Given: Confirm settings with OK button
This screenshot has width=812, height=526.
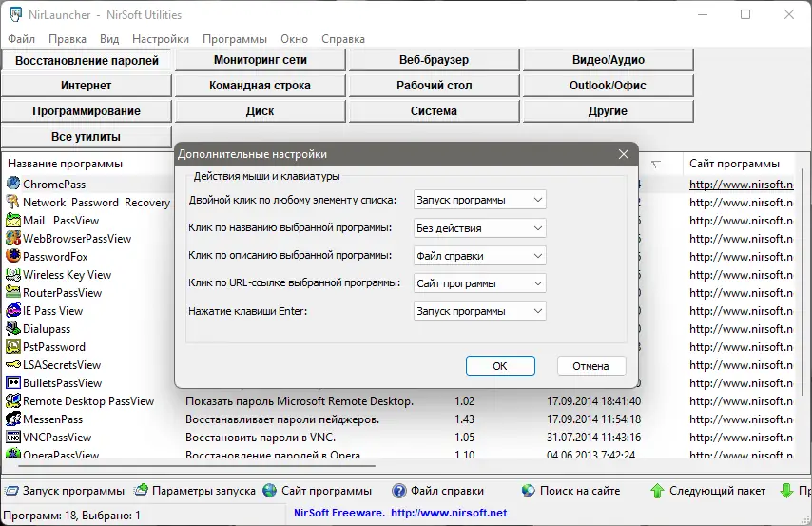Looking at the screenshot, I should [500, 366].
